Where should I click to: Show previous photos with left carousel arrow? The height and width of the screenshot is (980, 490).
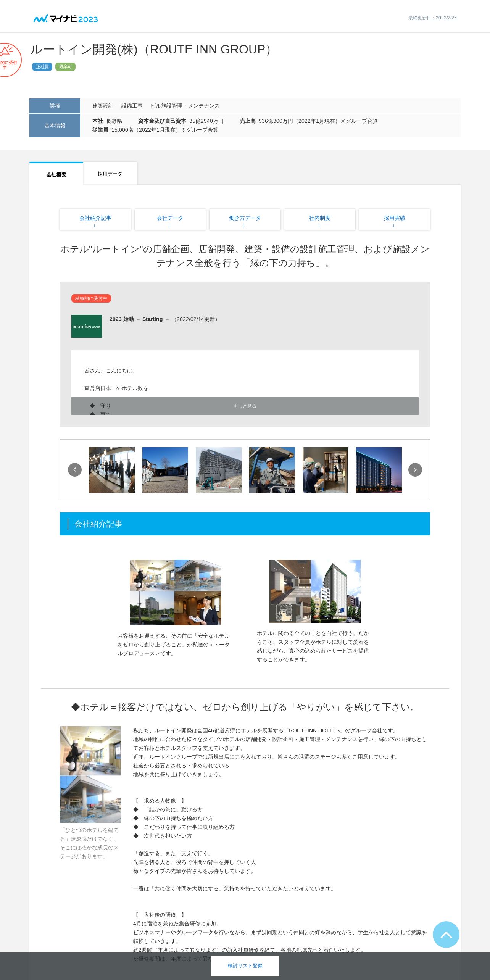coord(75,470)
